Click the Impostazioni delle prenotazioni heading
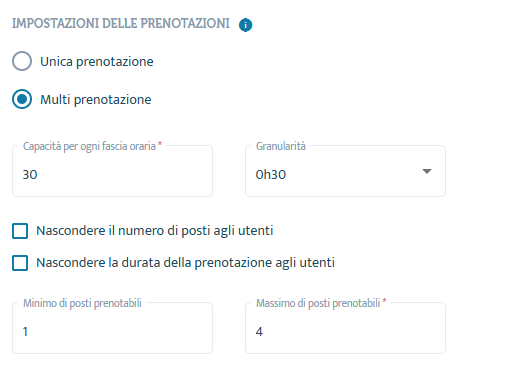The height and width of the screenshot is (391, 506). (121, 24)
